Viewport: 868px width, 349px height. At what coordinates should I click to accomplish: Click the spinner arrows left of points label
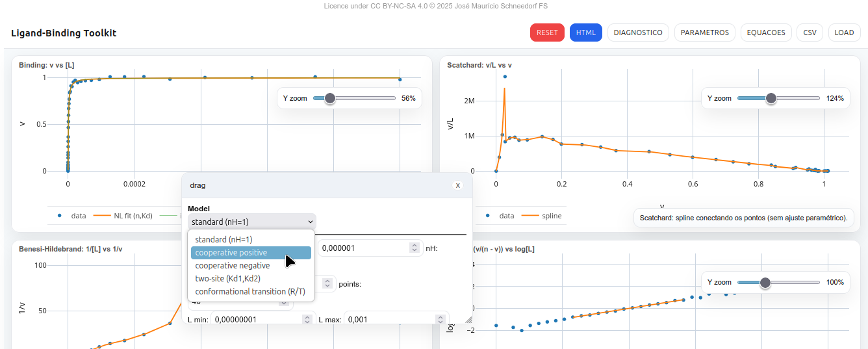pos(327,283)
